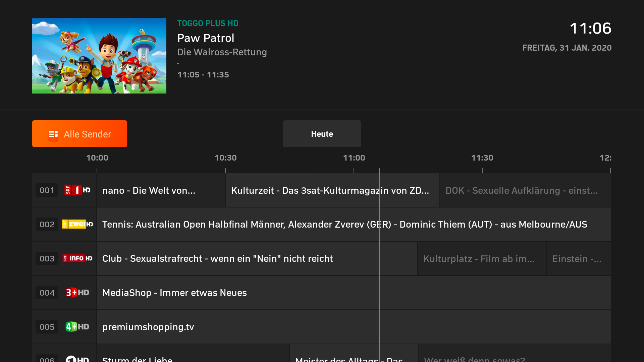This screenshot has width=644, height=362.
Task: Click the 11:30 timeline label
Action: pyautogui.click(x=482, y=158)
